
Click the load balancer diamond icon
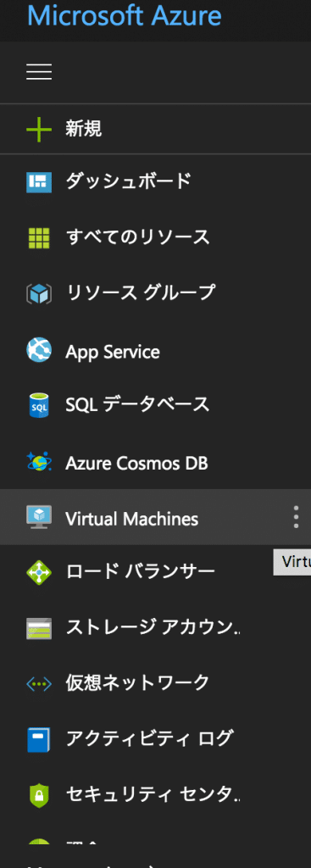pyautogui.click(x=39, y=572)
